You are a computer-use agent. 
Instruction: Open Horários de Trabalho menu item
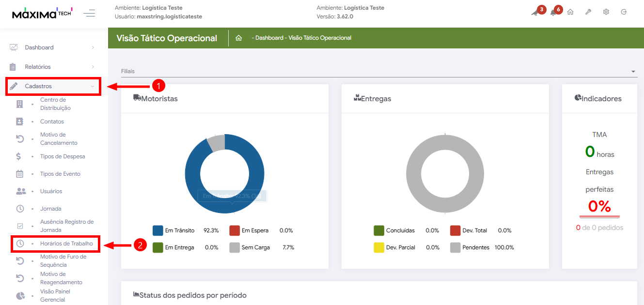(x=66, y=244)
